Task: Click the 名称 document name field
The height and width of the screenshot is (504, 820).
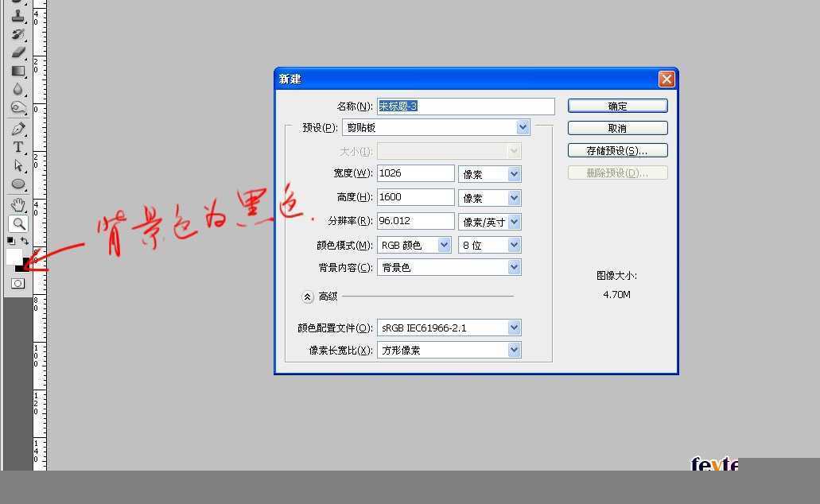Action: click(465, 106)
